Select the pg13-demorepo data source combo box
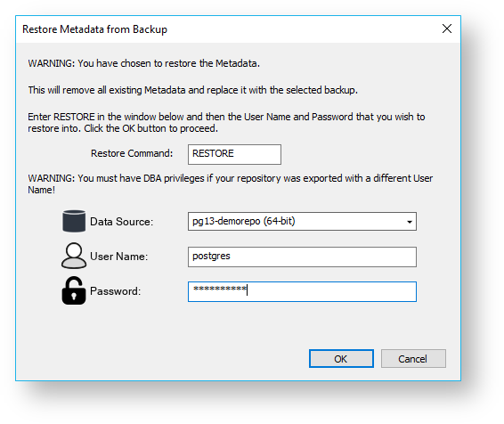This screenshot has height=424, width=504. (x=302, y=222)
